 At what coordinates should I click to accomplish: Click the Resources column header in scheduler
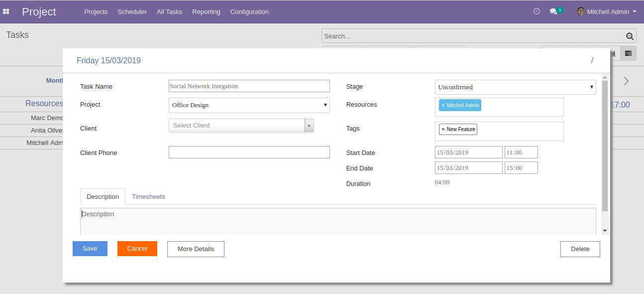click(x=44, y=104)
